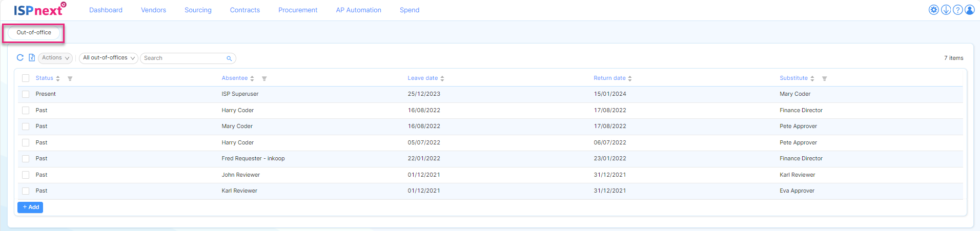This screenshot has height=231, width=980.
Task: Click the refresh list icon
Action: click(x=20, y=58)
